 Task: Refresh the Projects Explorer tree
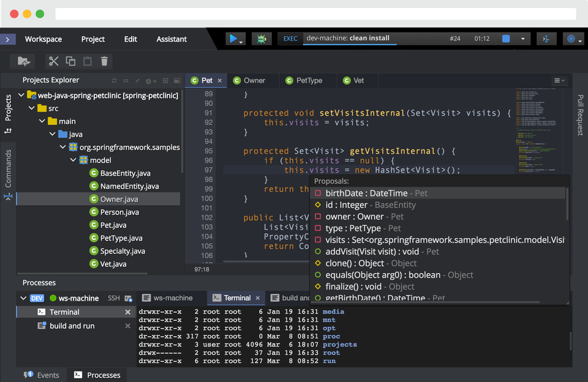coord(115,80)
